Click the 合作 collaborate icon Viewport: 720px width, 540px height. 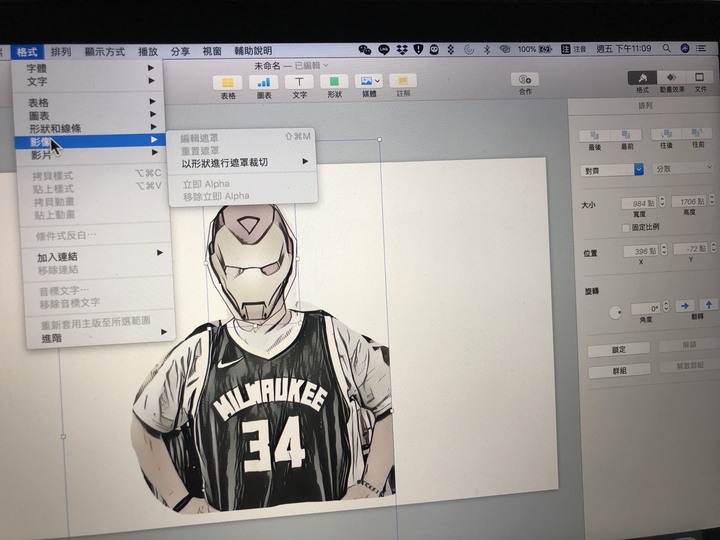(x=525, y=79)
